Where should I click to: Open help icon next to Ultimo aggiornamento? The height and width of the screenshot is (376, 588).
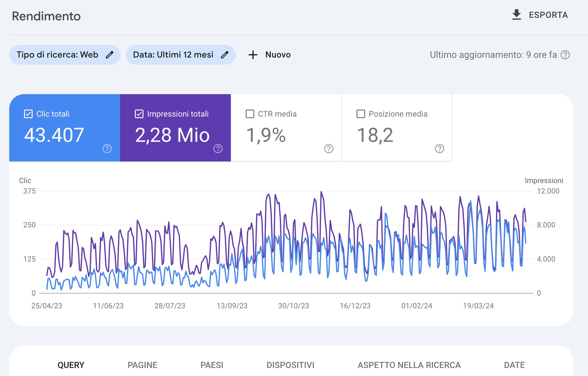pos(565,55)
